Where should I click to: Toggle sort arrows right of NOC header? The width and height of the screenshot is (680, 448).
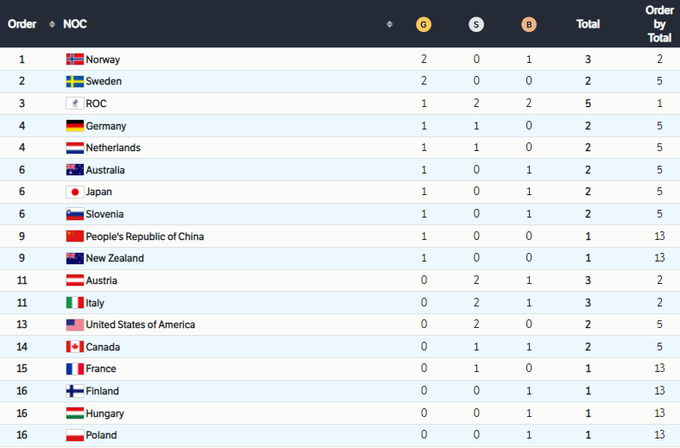[390, 23]
